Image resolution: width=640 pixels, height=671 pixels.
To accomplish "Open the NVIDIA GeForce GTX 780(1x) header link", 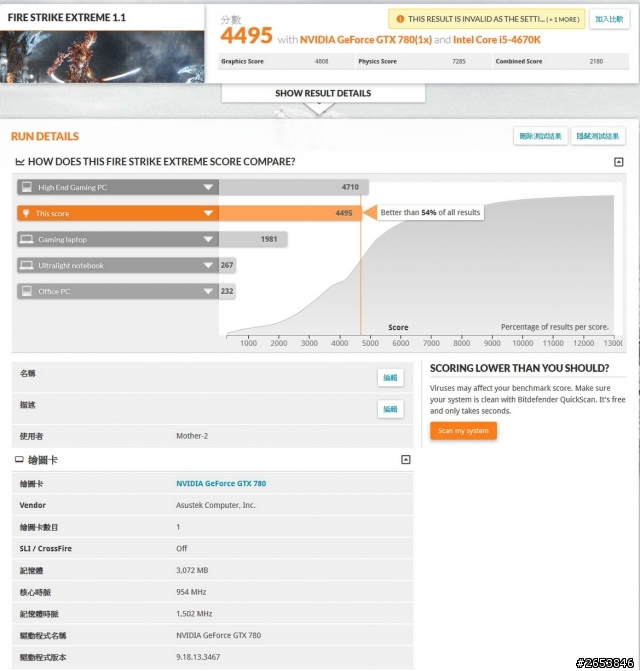I will [366, 40].
